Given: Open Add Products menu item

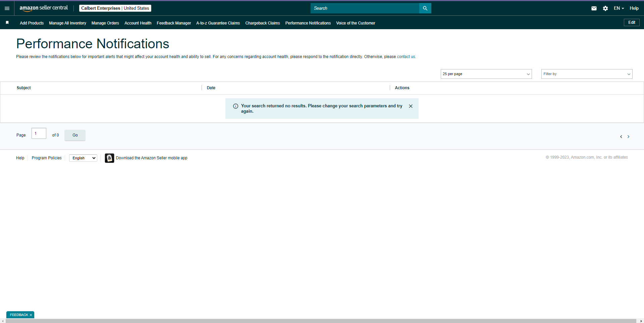Looking at the screenshot, I should click(x=32, y=23).
